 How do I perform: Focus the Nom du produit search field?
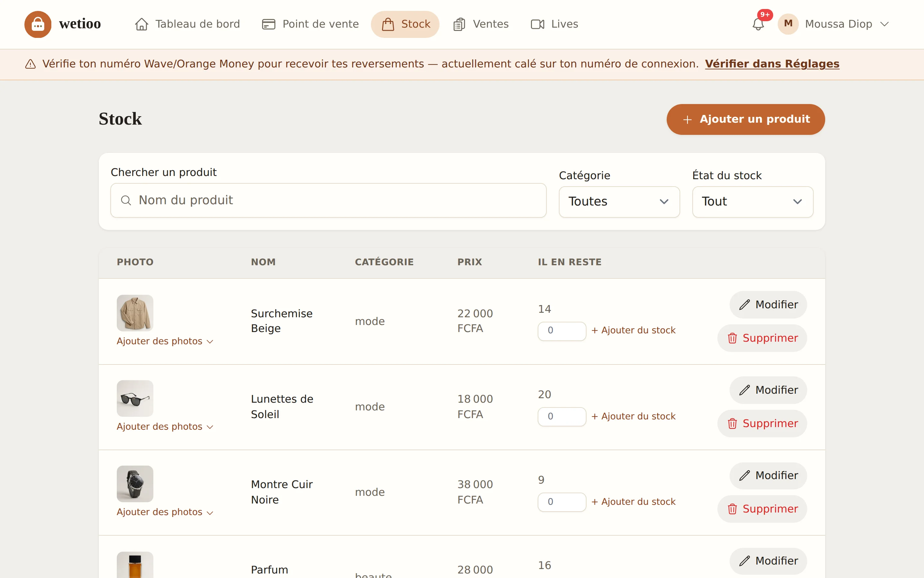[x=328, y=200]
